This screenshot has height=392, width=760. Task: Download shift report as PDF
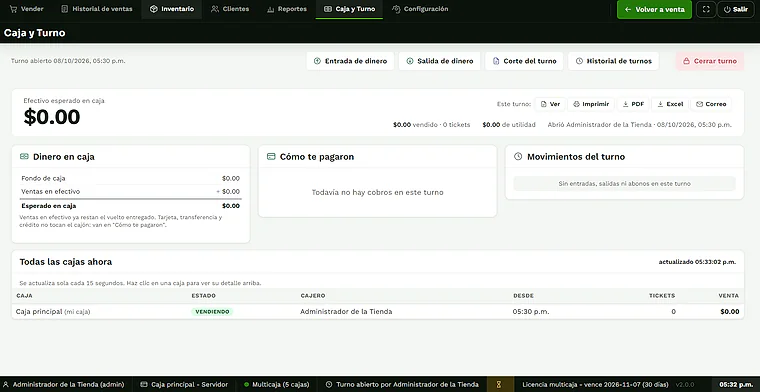(x=633, y=104)
